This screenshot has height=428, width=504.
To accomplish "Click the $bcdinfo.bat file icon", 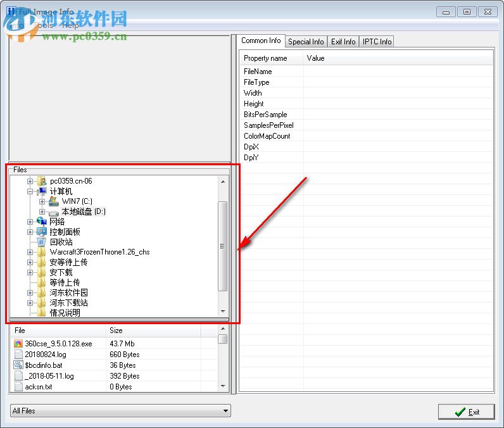I will [18, 365].
